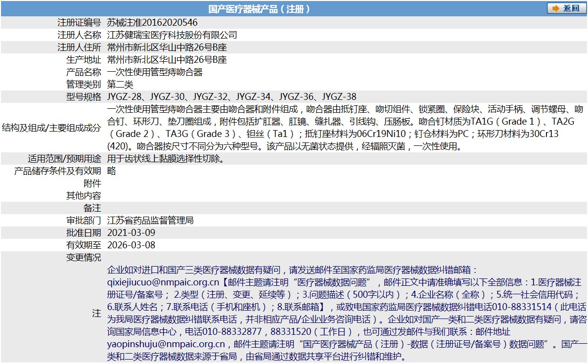
Task: Click the 有效期至 label
Action: pyautogui.click(x=84, y=245)
